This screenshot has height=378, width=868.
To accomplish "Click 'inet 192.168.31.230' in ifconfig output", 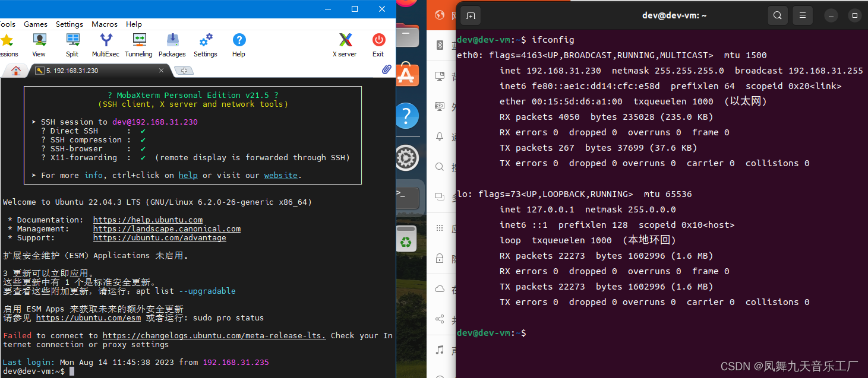I will pyautogui.click(x=550, y=71).
